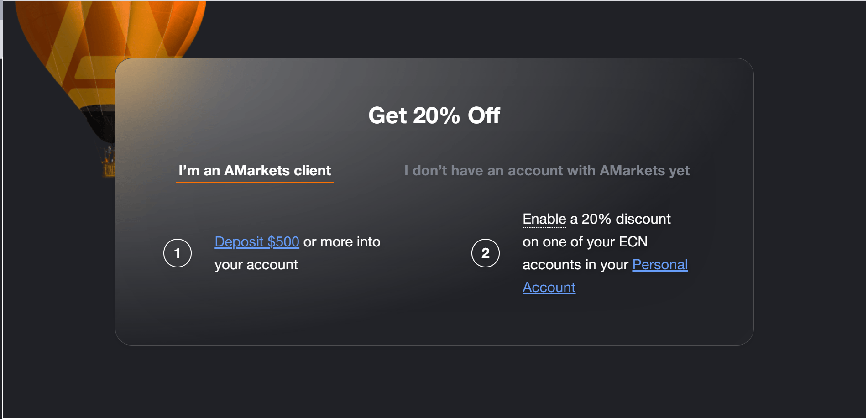868x419 pixels.
Task: Click the Get 20% Off heading
Action: point(434,115)
